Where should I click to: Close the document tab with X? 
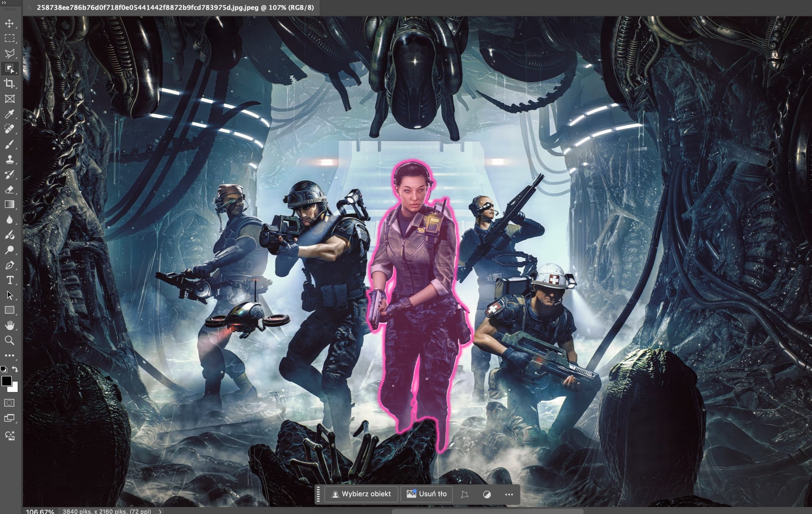[x=29, y=7]
